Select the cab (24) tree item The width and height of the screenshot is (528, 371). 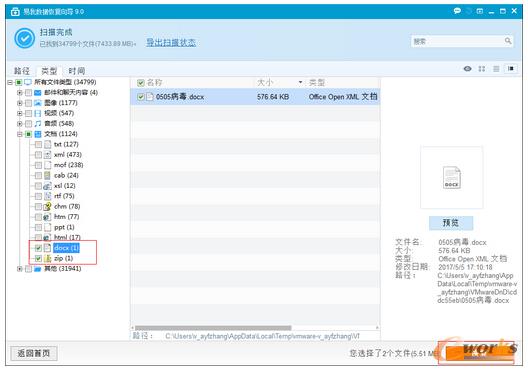[x=66, y=175]
